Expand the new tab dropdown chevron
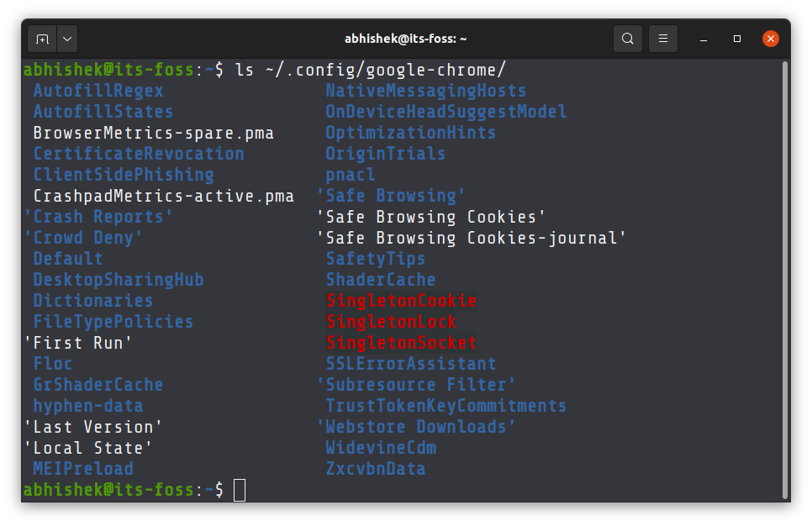This screenshot has height=526, width=812. [66, 38]
